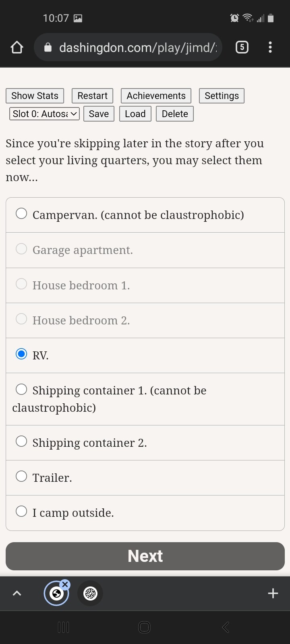The image size is (290, 644).
Task: Click the Show Stats button
Action: click(x=35, y=96)
